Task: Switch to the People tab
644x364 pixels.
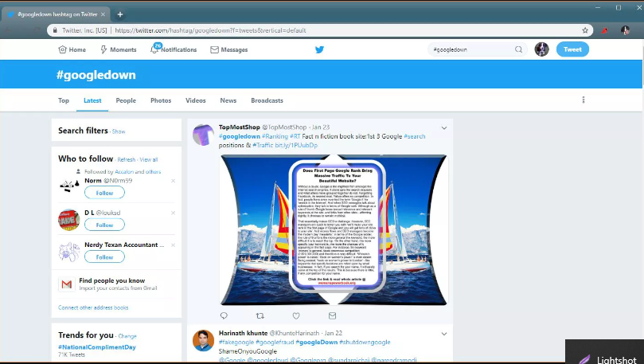Action: [126, 100]
